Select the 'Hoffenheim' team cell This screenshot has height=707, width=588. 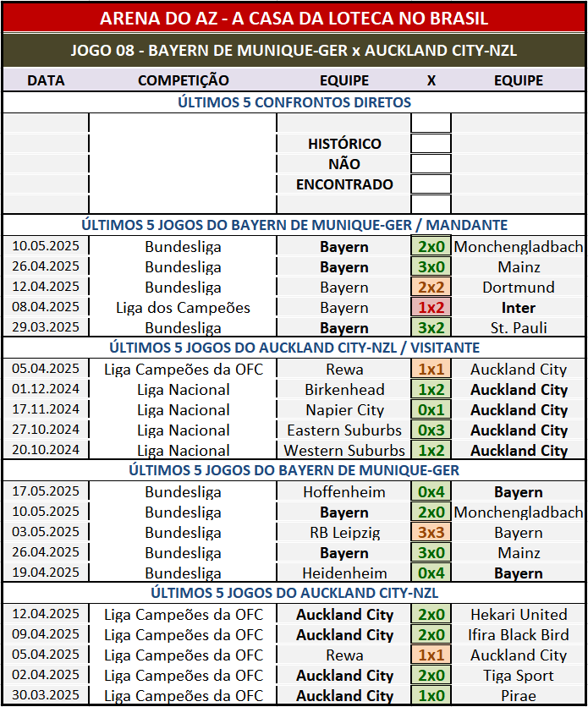(x=344, y=492)
